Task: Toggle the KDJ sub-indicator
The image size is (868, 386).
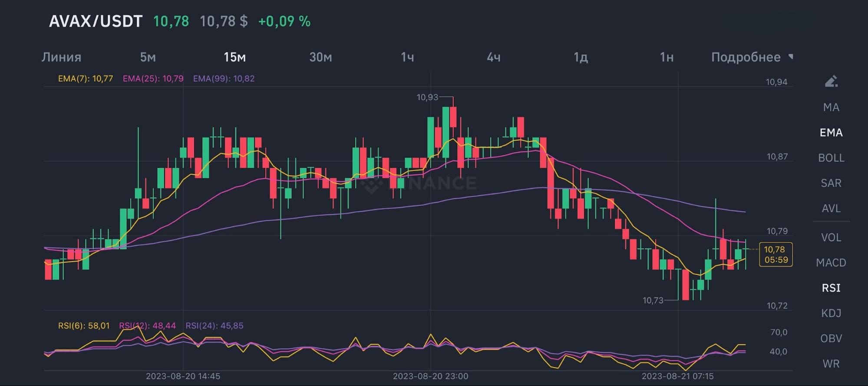Action: pos(831,313)
